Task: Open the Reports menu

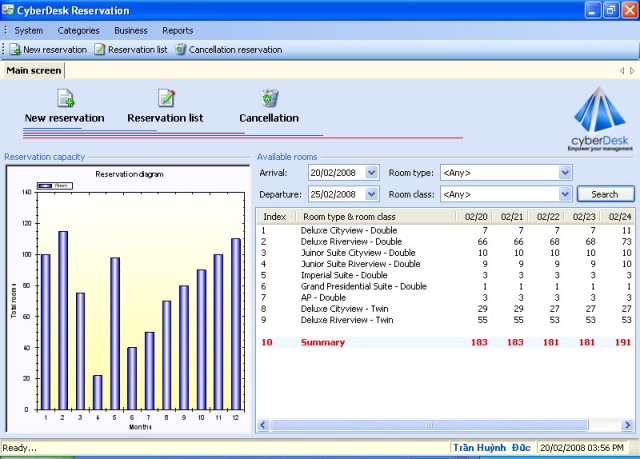Action: [178, 30]
